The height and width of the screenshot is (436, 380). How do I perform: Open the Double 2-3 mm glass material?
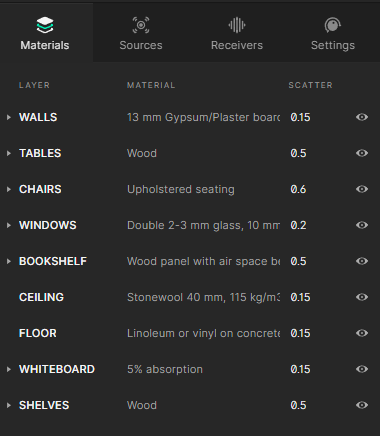point(203,225)
